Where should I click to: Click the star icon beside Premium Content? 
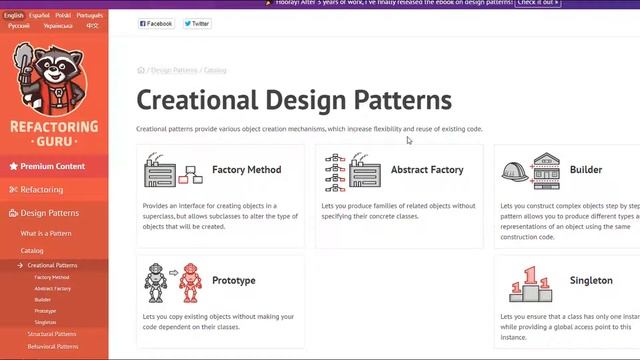(13, 166)
